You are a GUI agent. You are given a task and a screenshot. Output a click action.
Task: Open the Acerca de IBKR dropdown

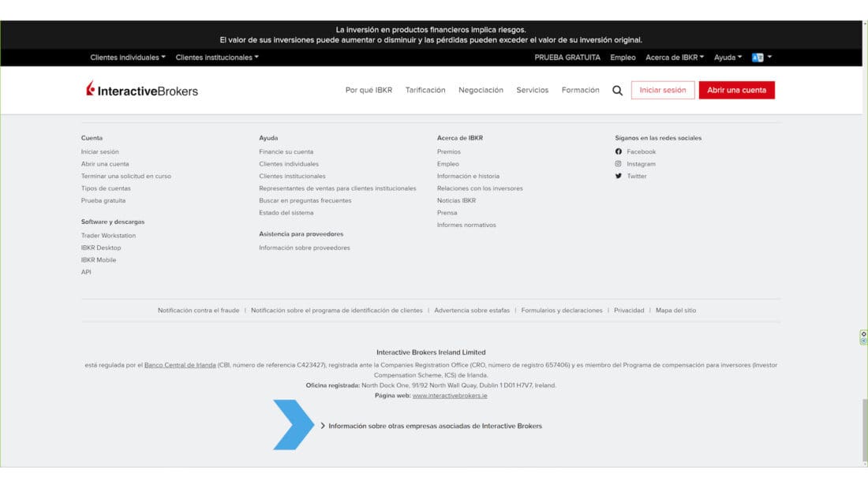[675, 58]
